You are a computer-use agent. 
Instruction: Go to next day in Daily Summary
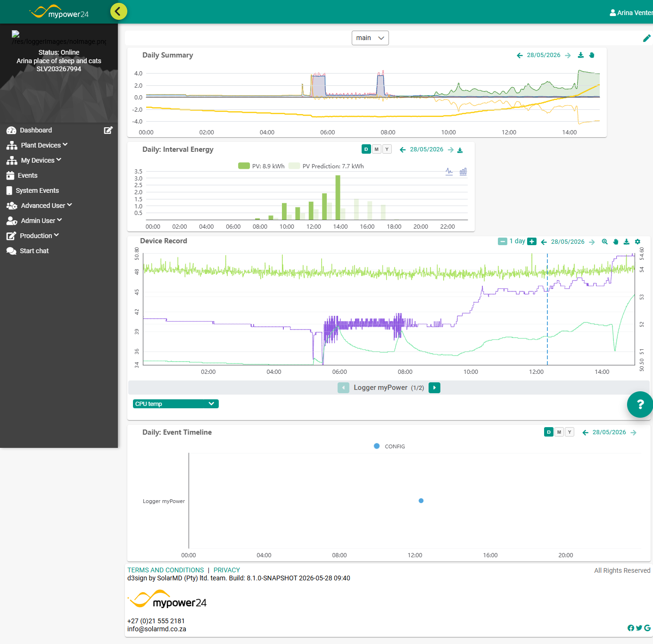(568, 55)
